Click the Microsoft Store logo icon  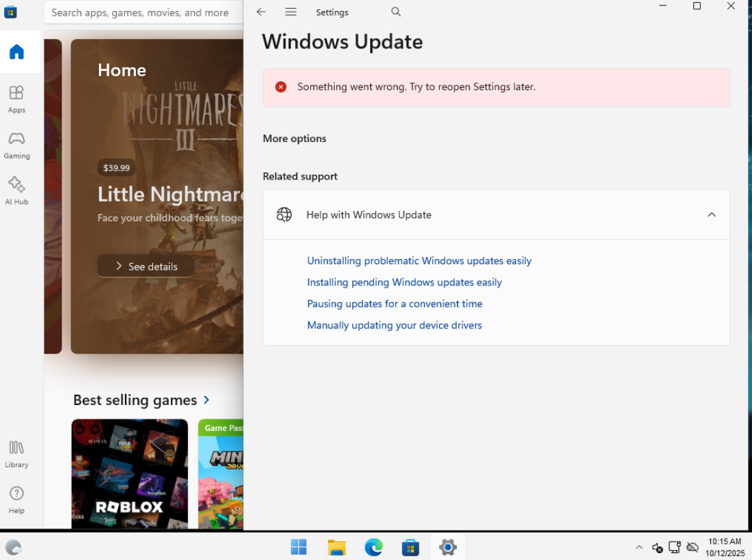[x=10, y=12]
